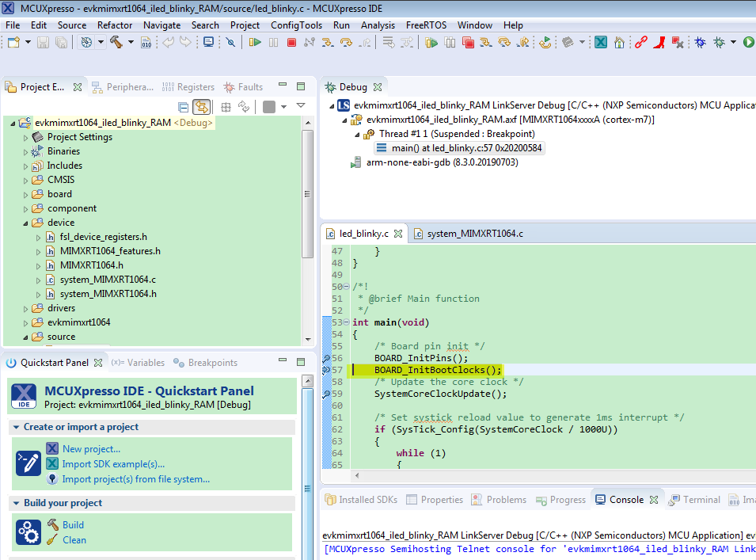Open the ConfigTools menu
Image resolution: width=756 pixels, height=560 pixels.
coord(296,25)
